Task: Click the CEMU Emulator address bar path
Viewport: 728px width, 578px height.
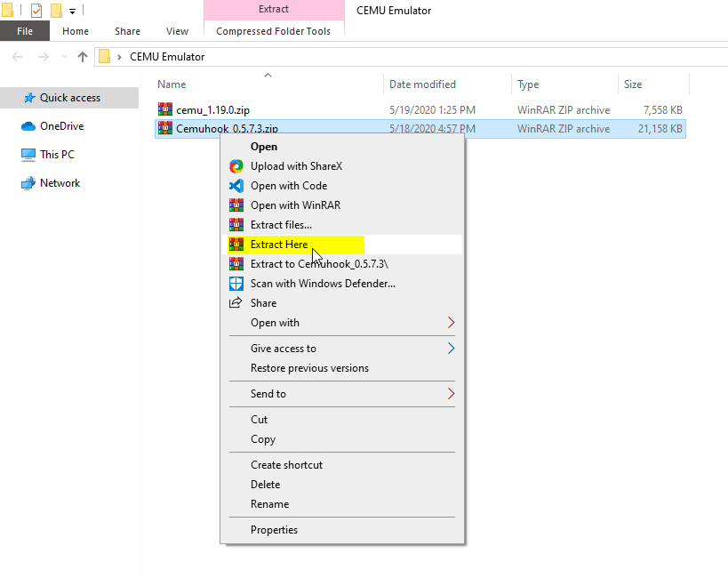Action: pos(167,57)
